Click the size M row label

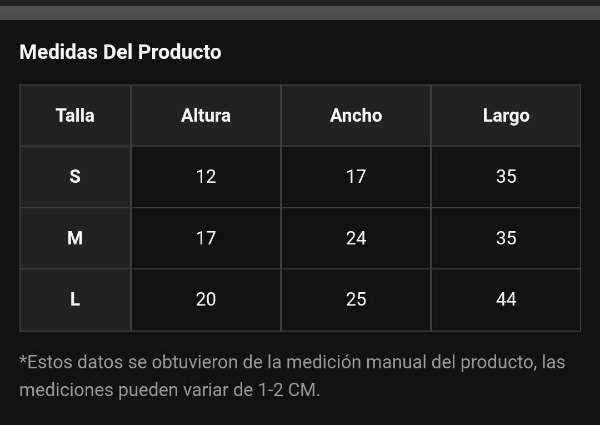point(75,238)
